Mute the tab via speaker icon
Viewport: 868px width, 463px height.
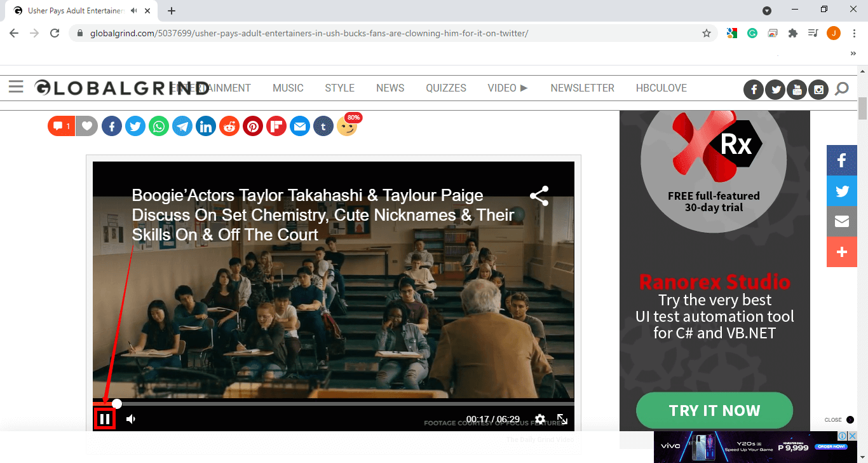pos(133,11)
